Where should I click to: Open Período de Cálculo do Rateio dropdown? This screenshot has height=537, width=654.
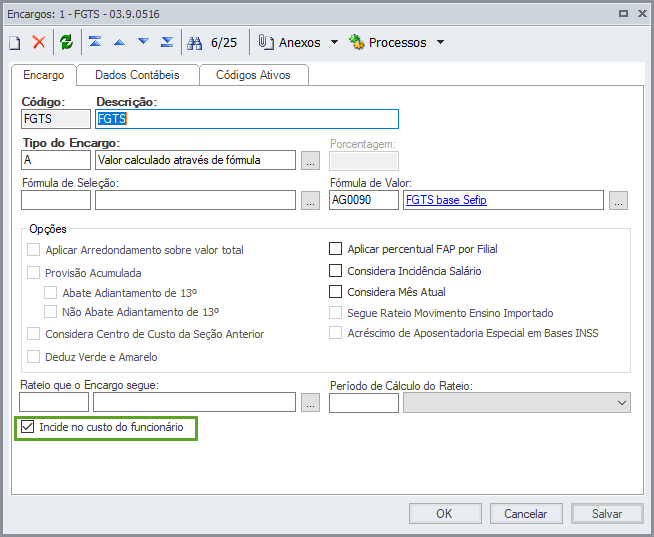pos(622,403)
